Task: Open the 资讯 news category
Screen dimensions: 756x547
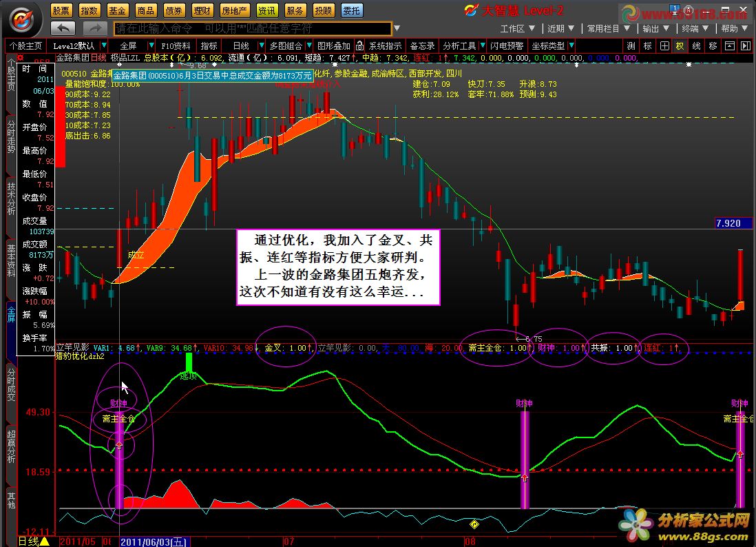Action: point(266,10)
